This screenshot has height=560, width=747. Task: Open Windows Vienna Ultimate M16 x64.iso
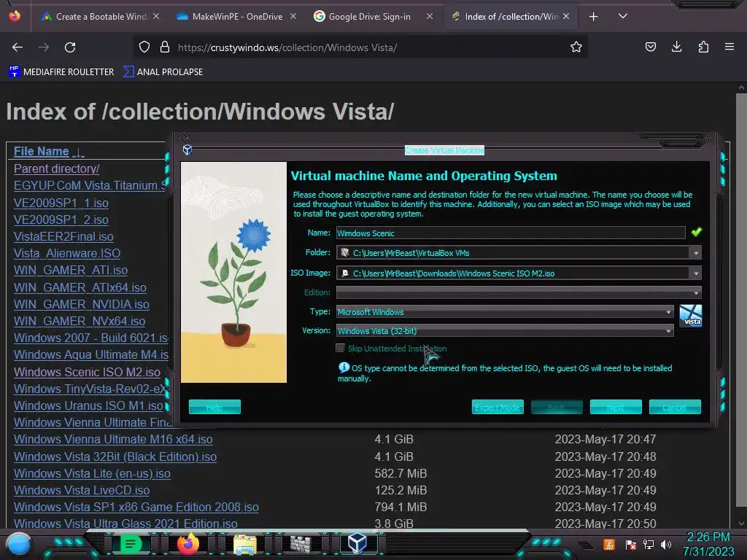pos(113,439)
